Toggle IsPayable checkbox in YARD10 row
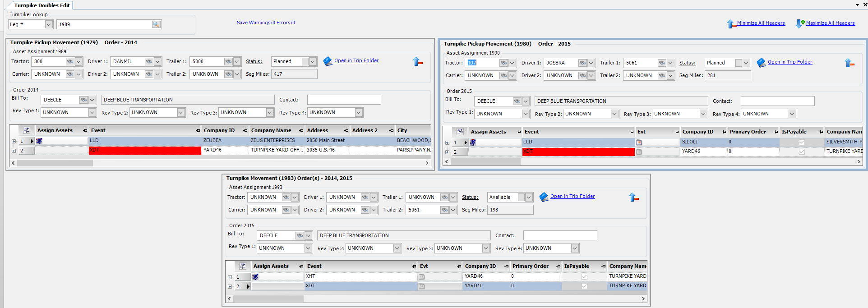Image resolution: width=868 pixels, height=308 pixels. tap(584, 286)
